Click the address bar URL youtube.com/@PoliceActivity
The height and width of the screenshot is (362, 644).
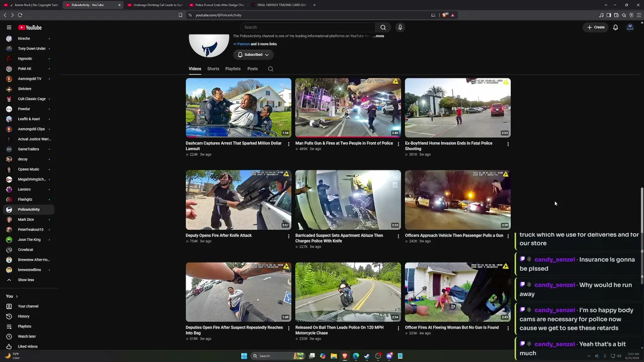218,15
